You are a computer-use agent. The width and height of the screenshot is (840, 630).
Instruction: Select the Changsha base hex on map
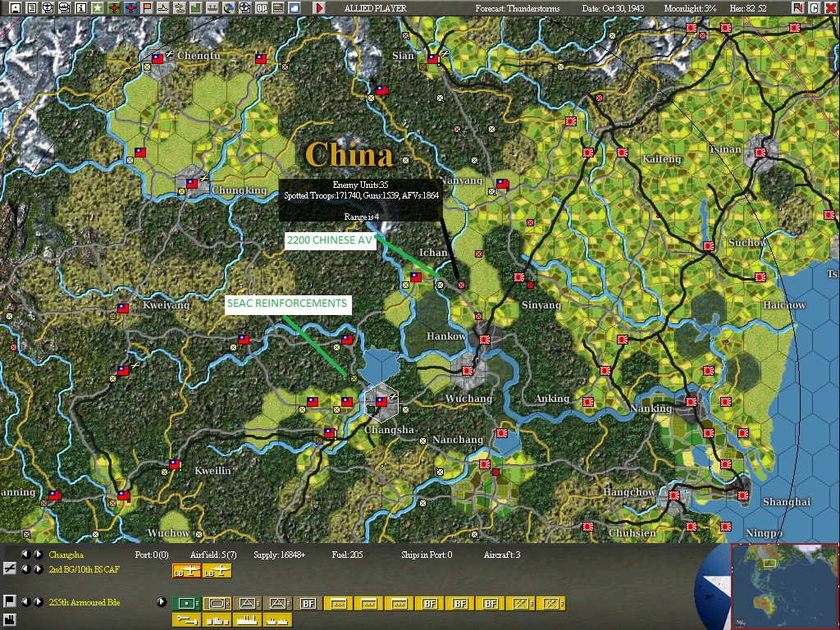pyautogui.click(x=381, y=401)
